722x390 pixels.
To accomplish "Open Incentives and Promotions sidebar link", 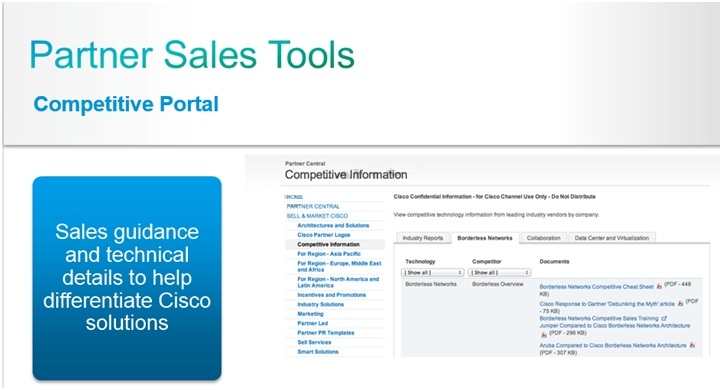I will coord(332,295).
